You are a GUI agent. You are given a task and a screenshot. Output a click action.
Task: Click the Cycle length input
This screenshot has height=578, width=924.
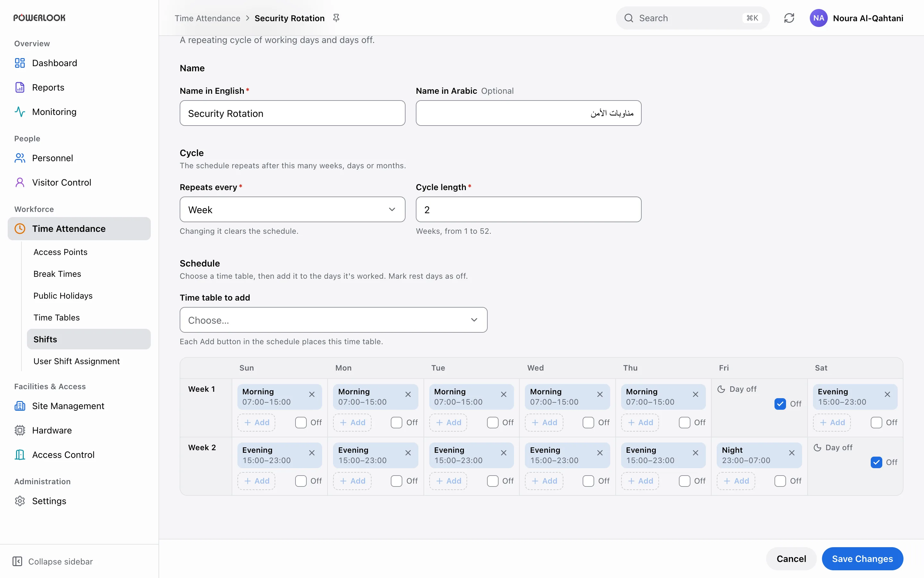528,209
